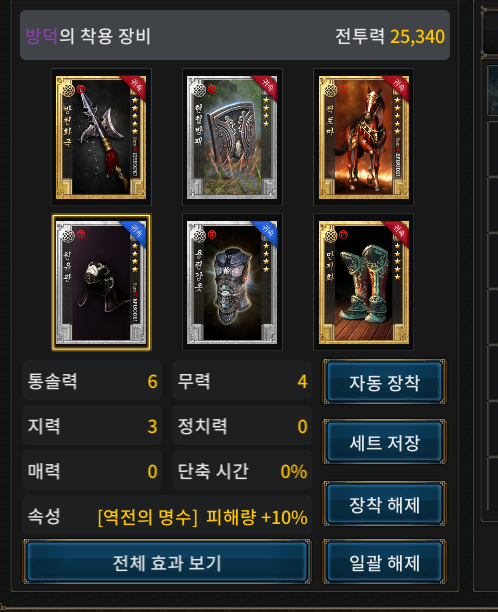The image size is (498, 612).
Task: Select the 적토마 red horse card
Action: (363, 137)
